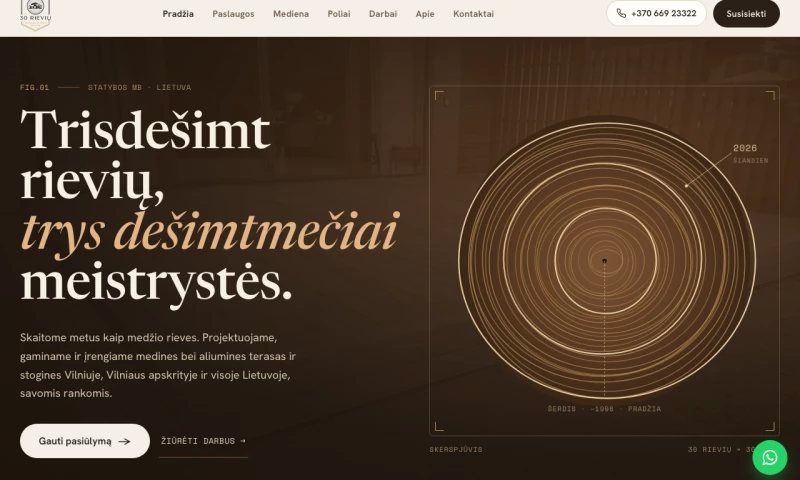Click the Skaitome metus intro paragraph
800x480 pixels.
coord(158,365)
